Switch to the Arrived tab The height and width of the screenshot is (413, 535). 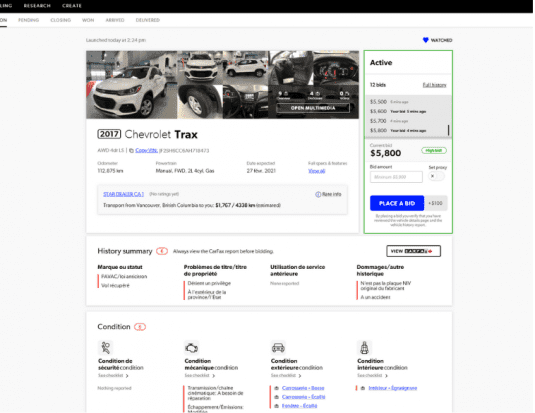pos(115,20)
